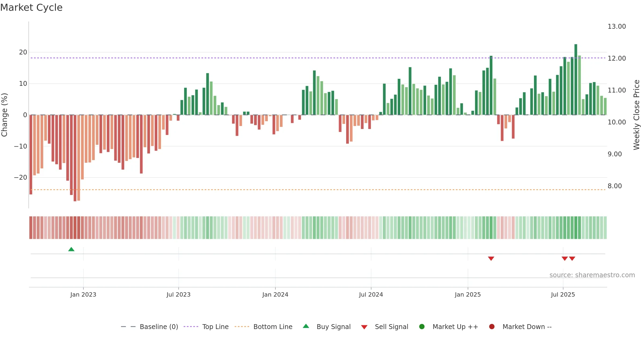This screenshot has width=644, height=362.
Task: Click the green Buy Signal legend triangle
Action: (306, 326)
